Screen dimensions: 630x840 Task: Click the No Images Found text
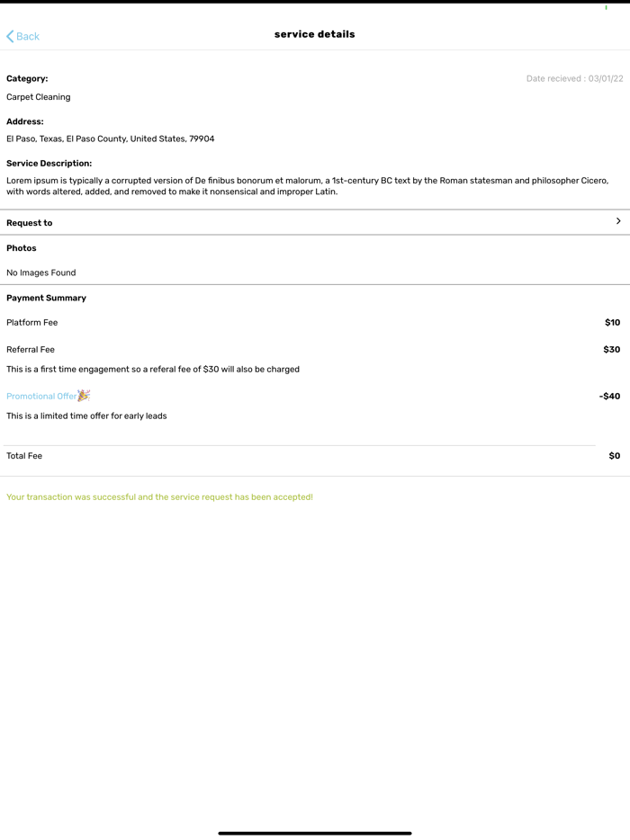click(41, 273)
